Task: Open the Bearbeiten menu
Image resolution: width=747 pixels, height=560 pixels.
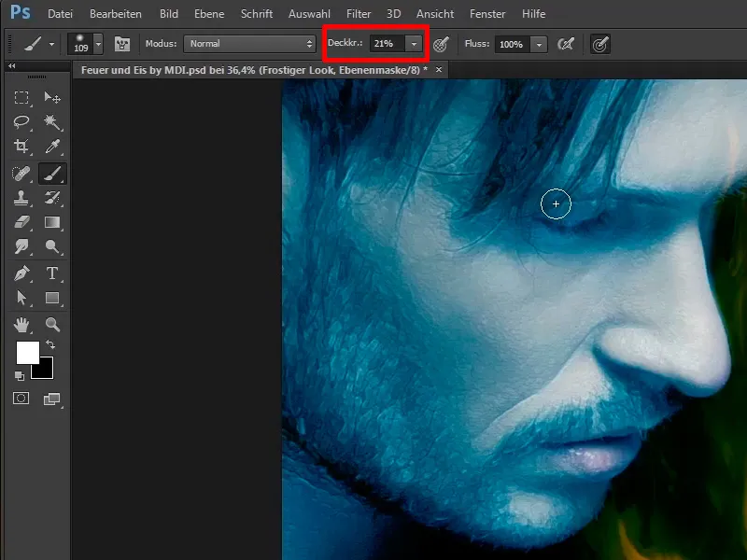Action: [x=115, y=14]
